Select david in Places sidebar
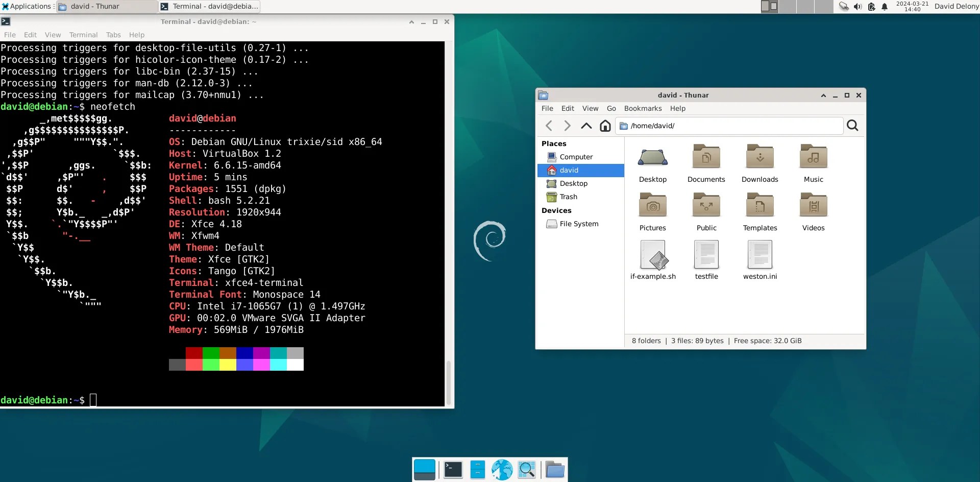Screen dimensions: 980x482 pos(581,170)
